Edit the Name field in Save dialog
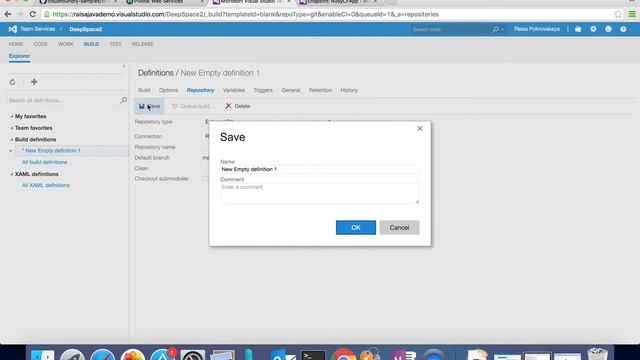 320,169
